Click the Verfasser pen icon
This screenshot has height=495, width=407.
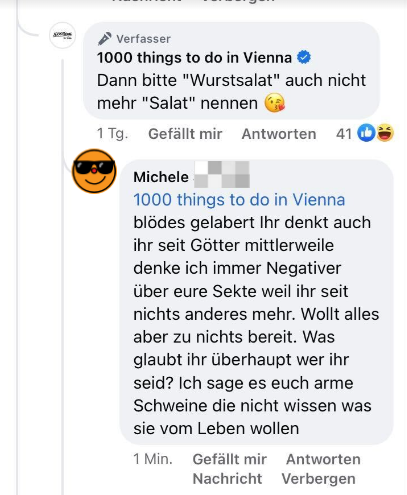click(105, 39)
